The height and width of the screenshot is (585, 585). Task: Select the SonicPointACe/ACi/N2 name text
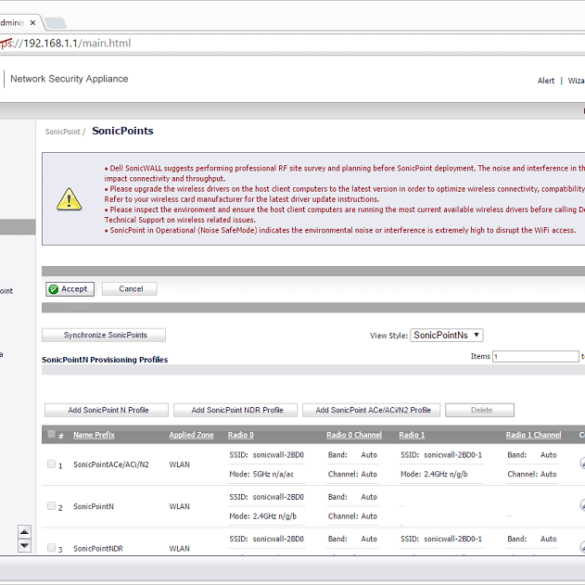click(111, 464)
